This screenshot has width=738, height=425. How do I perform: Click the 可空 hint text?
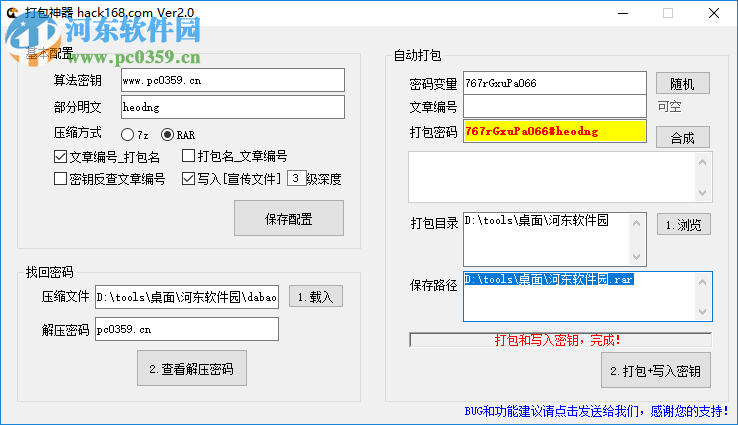pyautogui.click(x=669, y=106)
